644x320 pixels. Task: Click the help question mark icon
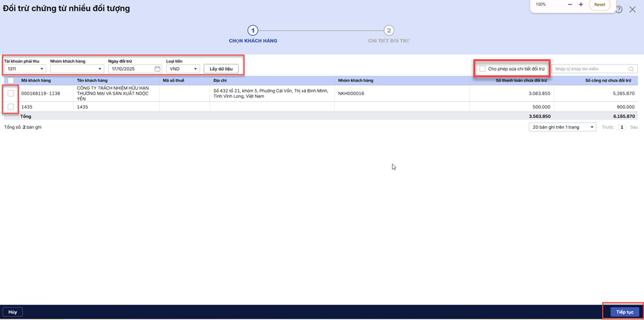tap(619, 10)
